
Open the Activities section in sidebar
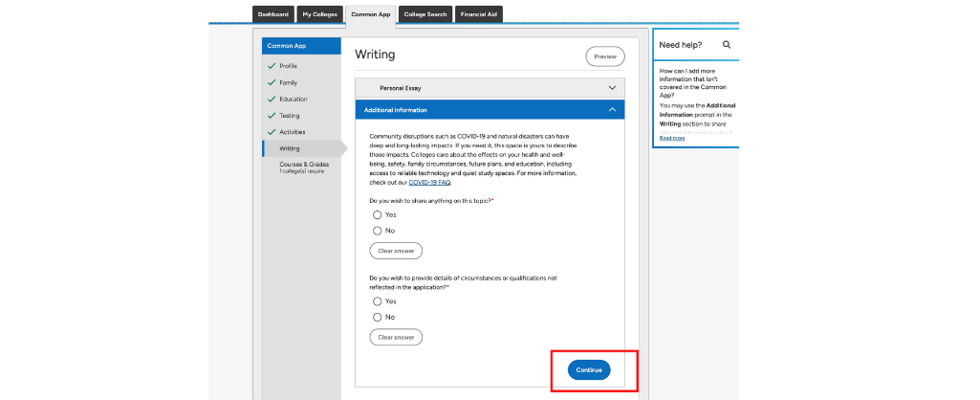pos(292,132)
